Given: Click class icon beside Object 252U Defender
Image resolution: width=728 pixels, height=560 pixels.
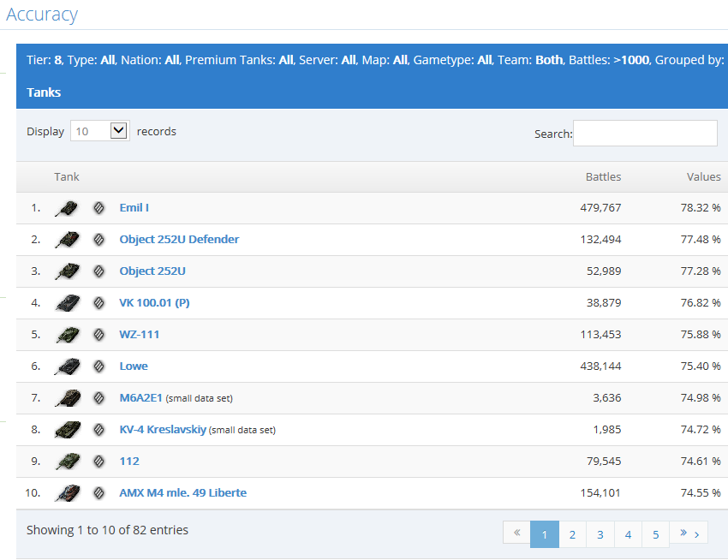Looking at the screenshot, I should (98, 240).
